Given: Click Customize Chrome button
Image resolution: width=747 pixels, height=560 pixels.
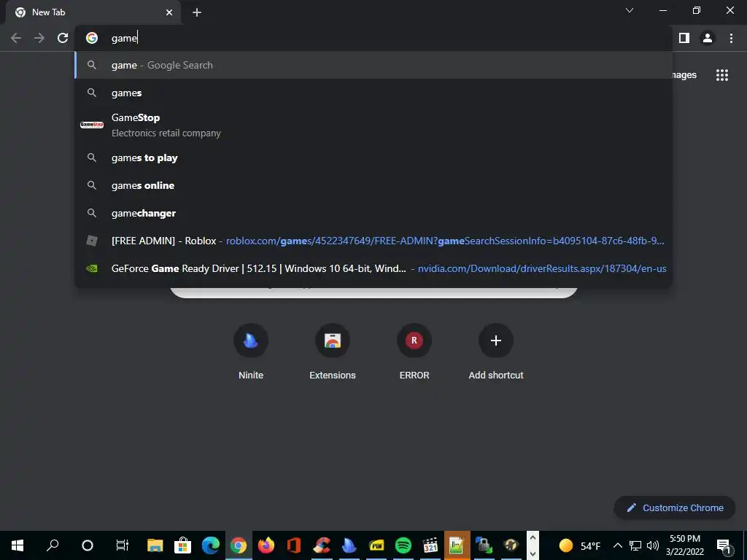Looking at the screenshot, I should [675, 507].
